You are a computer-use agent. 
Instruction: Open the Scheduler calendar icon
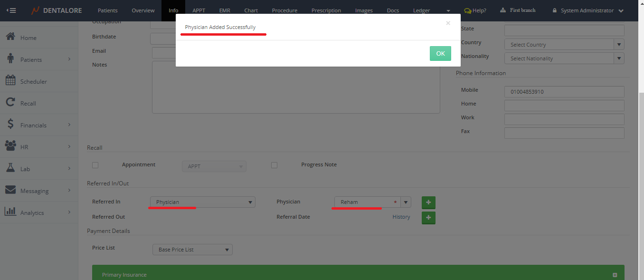click(10, 81)
